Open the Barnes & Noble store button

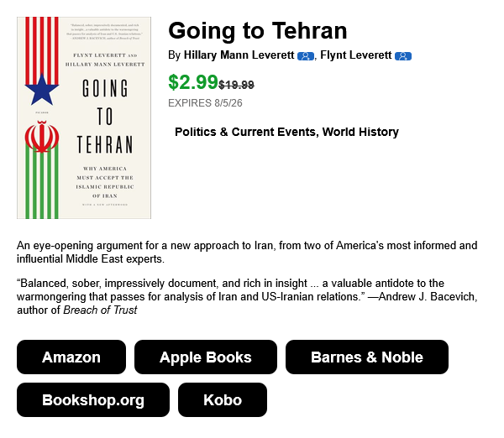[367, 357]
